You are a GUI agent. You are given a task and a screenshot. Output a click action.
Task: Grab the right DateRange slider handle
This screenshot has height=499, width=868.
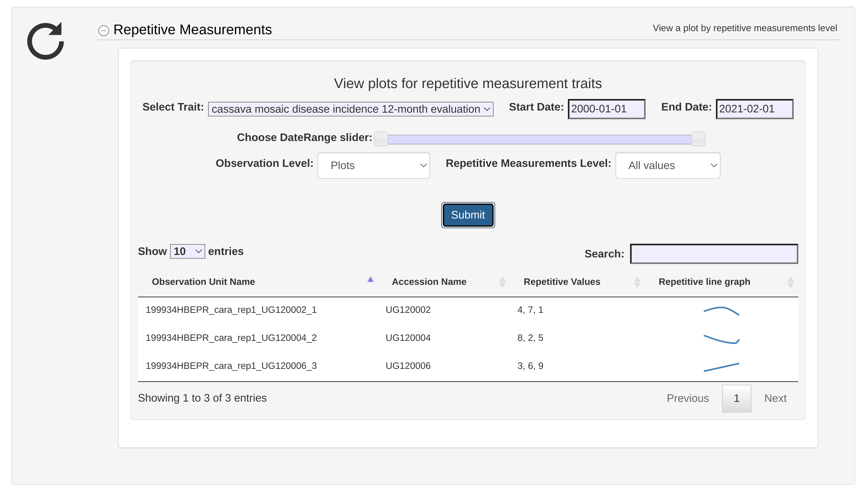tap(698, 139)
